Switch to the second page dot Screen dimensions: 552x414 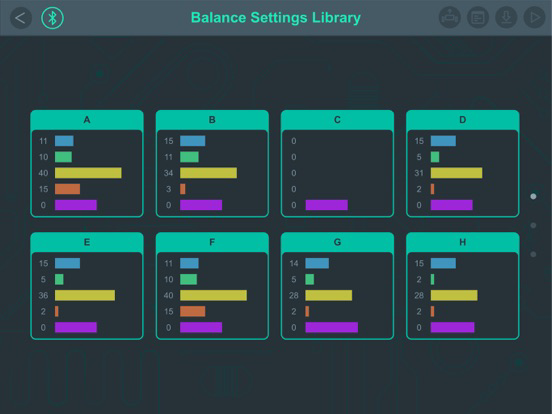coord(533,225)
